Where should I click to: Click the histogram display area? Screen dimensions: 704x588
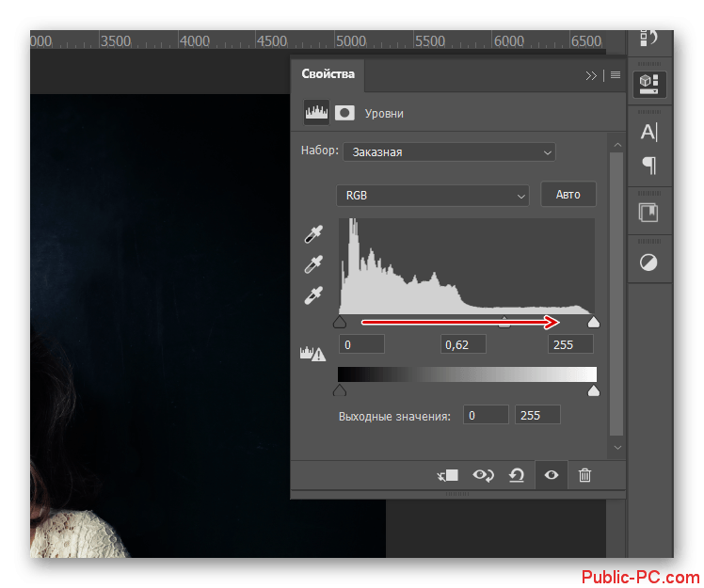467,265
